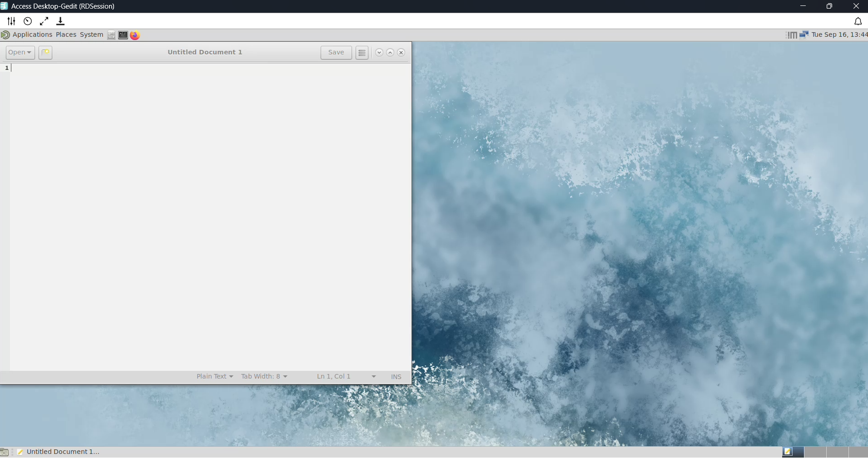Open the Tab Width dropdown
This screenshot has height=458, width=868.
[264, 377]
